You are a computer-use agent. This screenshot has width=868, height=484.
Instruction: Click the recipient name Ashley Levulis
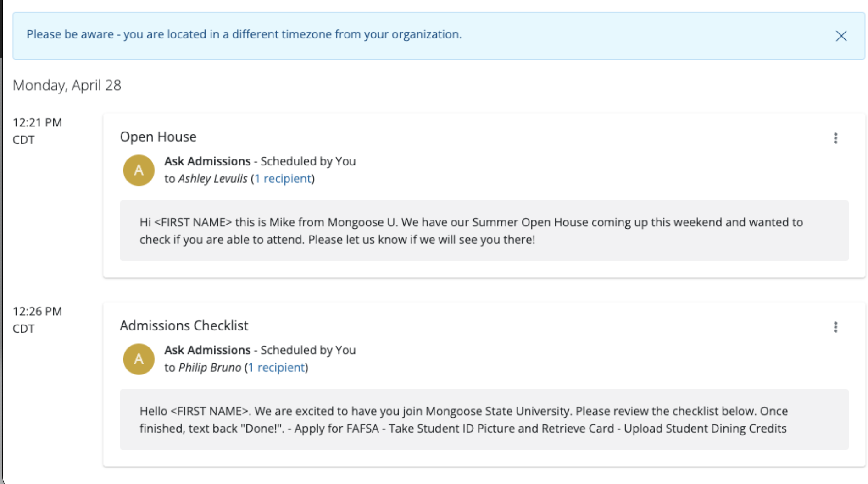pos(212,179)
